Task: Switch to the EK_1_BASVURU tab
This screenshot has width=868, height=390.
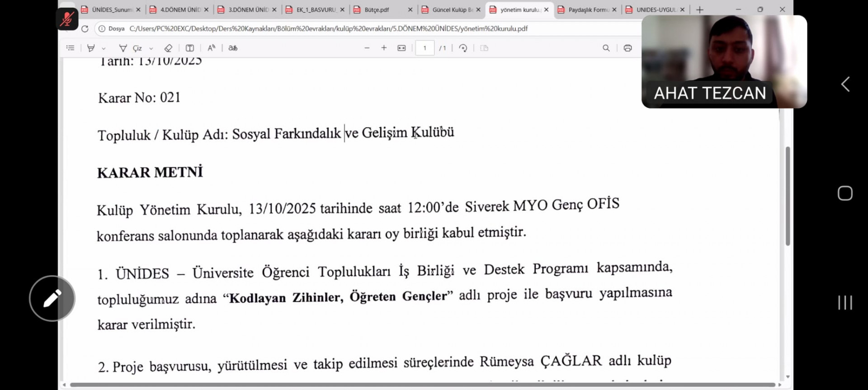Action: [316, 9]
